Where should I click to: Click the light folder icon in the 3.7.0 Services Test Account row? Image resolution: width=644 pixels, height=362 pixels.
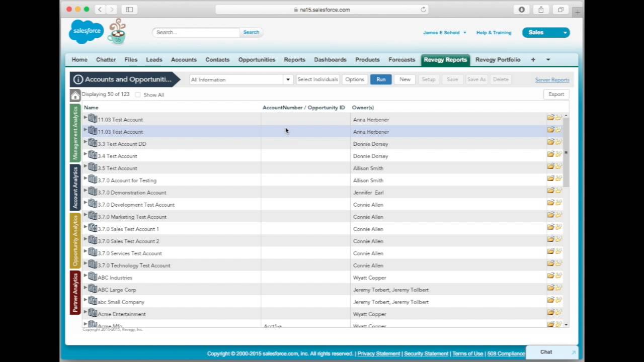click(x=558, y=251)
